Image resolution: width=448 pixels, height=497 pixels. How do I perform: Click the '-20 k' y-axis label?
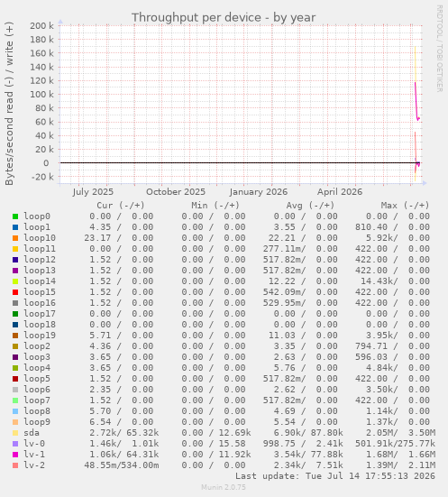pos(42,177)
